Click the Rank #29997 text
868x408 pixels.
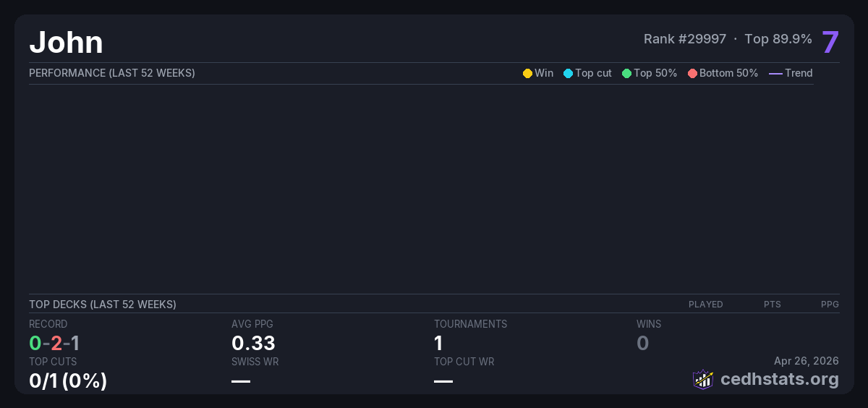[684, 39]
